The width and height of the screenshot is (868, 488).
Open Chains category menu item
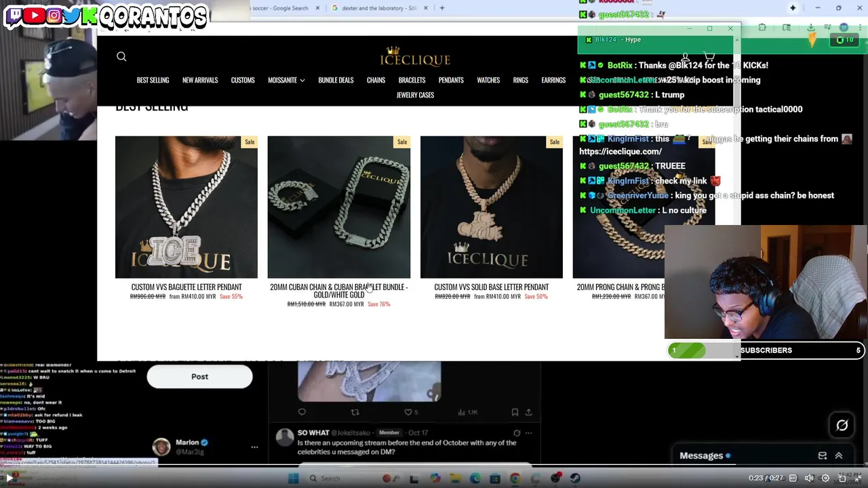coord(376,80)
